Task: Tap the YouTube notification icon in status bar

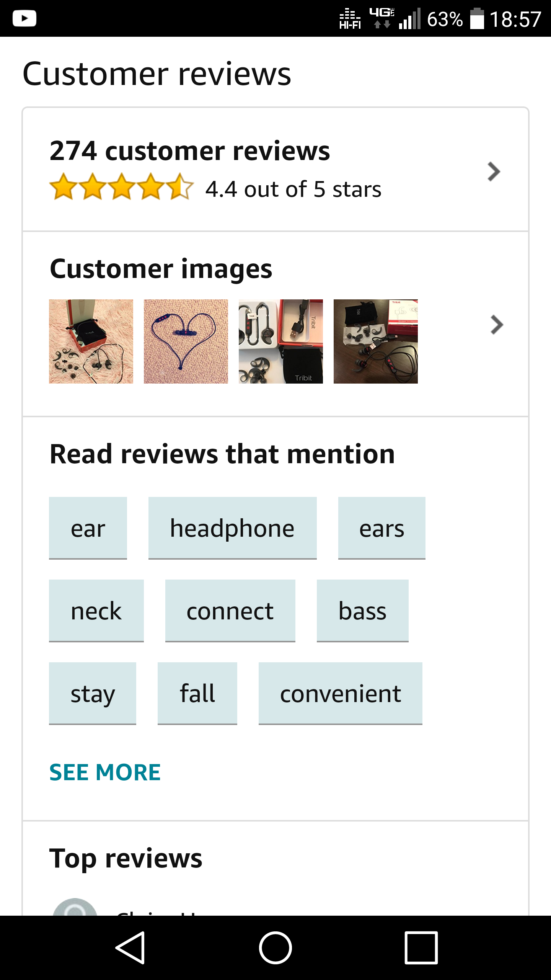Action: [x=24, y=18]
